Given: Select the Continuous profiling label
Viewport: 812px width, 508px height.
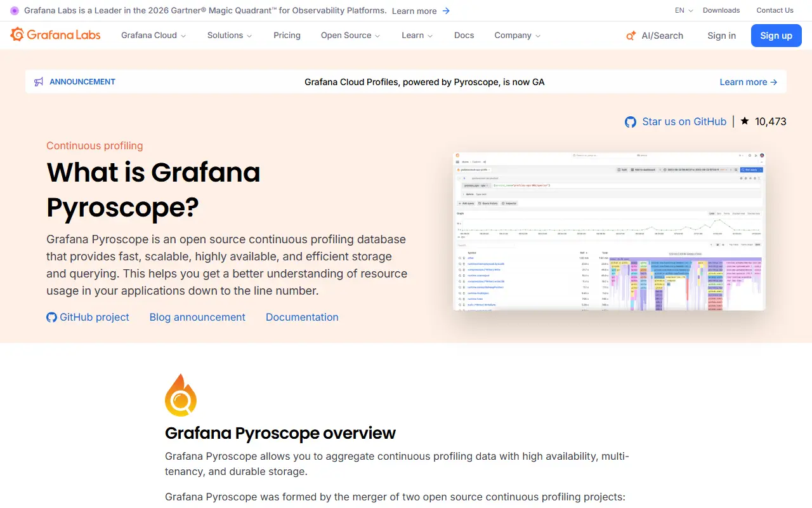Looking at the screenshot, I should click(95, 145).
